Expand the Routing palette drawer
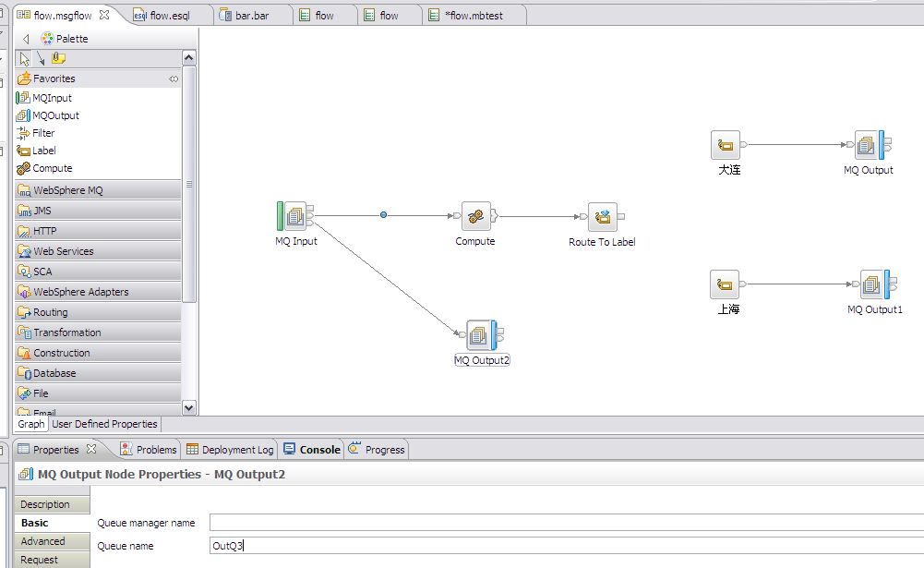Image resolution: width=924 pixels, height=568 pixels. [x=98, y=312]
